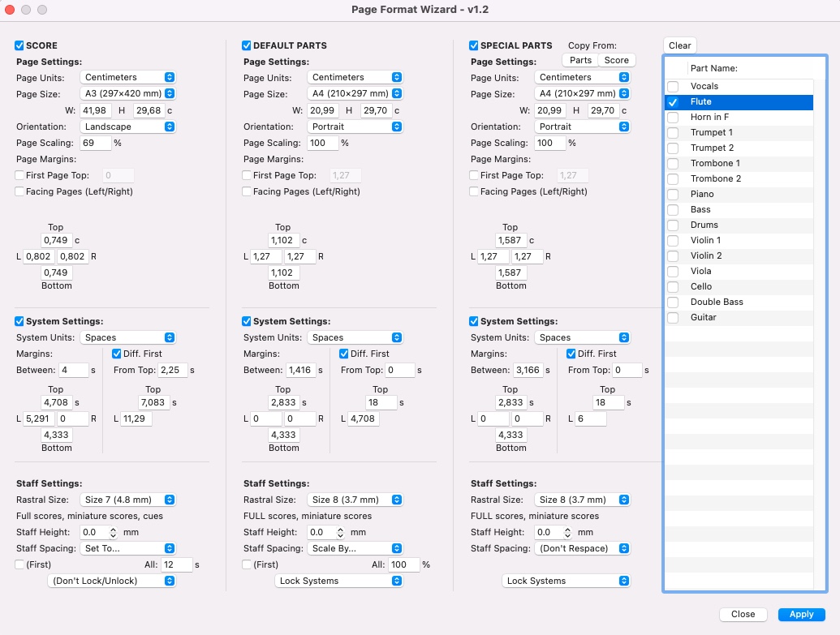Click the Score Page Scaling field
The height and width of the screenshot is (635, 840).
96,143
